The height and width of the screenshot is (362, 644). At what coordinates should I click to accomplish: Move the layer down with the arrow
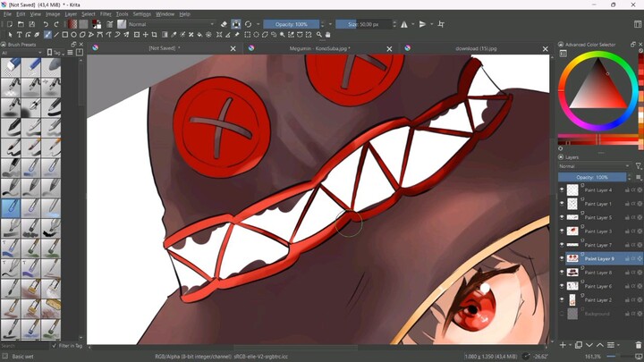589,345
